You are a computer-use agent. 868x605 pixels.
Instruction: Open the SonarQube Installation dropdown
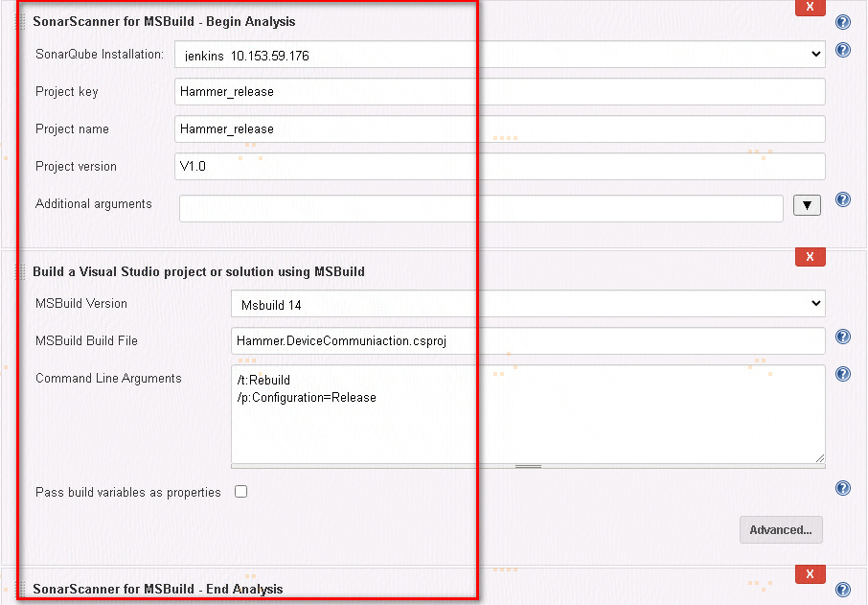[x=500, y=55]
